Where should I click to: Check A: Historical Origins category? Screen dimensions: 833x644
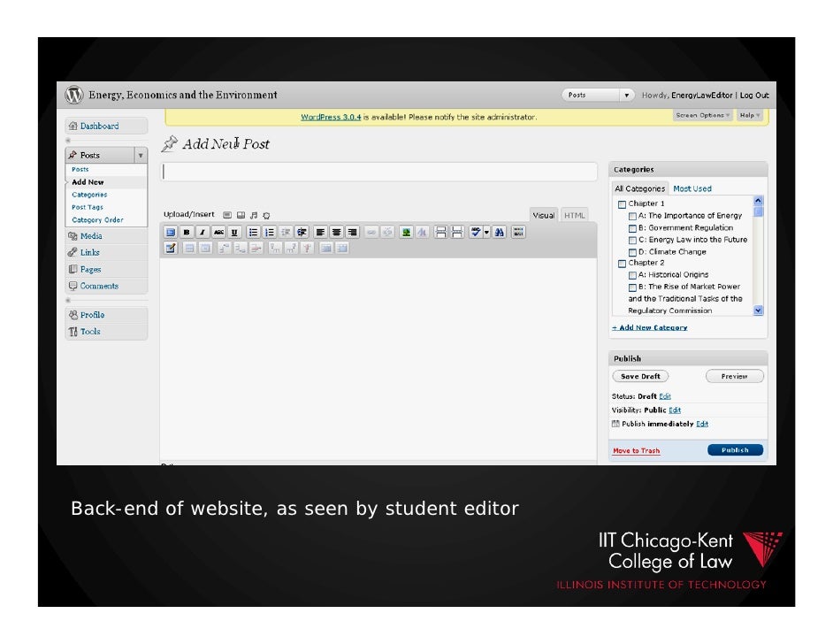pos(632,275)
